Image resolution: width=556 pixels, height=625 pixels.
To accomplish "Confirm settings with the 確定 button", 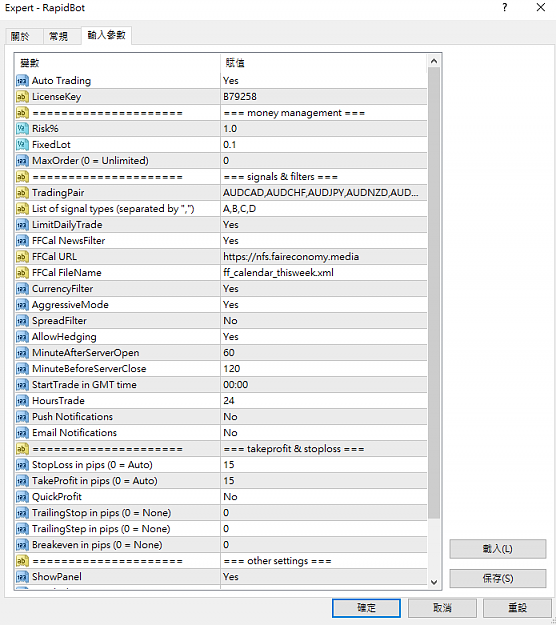I will pos(366,608).
